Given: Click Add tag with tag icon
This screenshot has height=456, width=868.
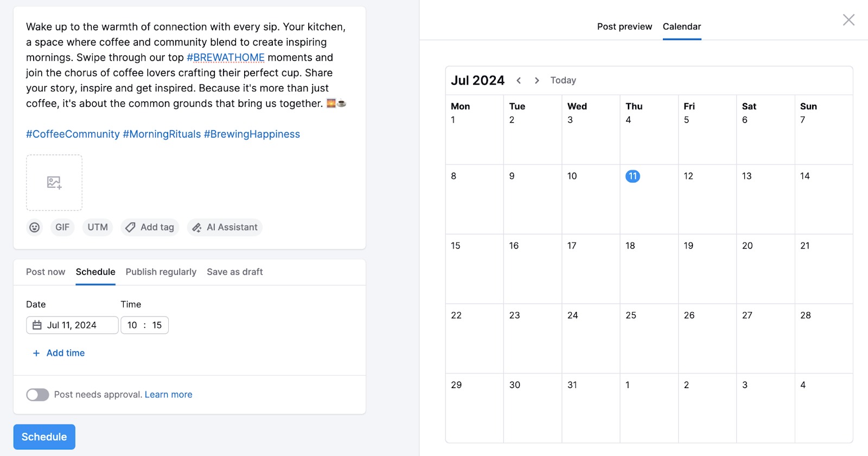Looking at the screenshot, I should tap(150, 227).
